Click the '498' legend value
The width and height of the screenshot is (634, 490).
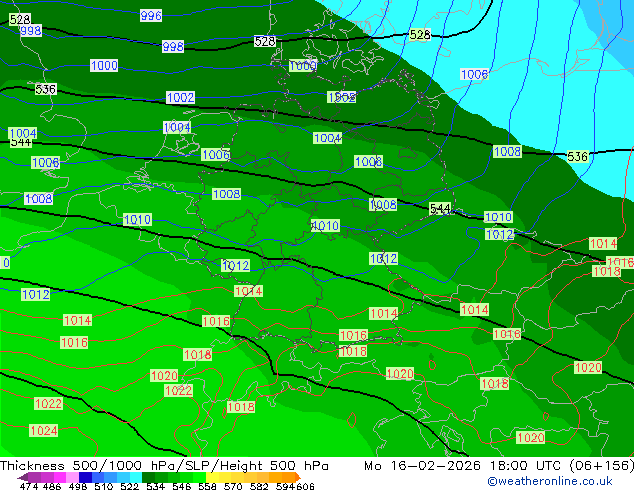coord(78,486)
